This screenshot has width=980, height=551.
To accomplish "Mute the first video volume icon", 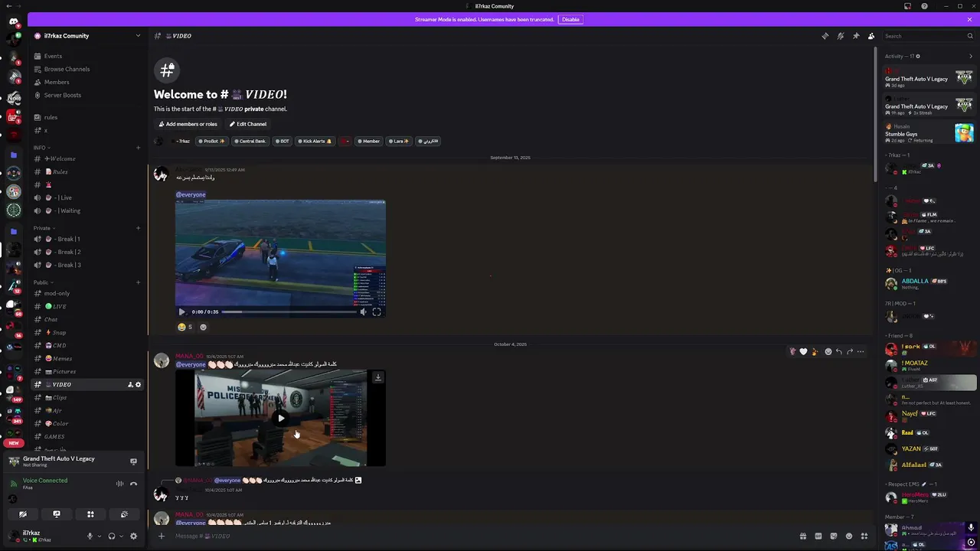I will (x=364, y=311).
